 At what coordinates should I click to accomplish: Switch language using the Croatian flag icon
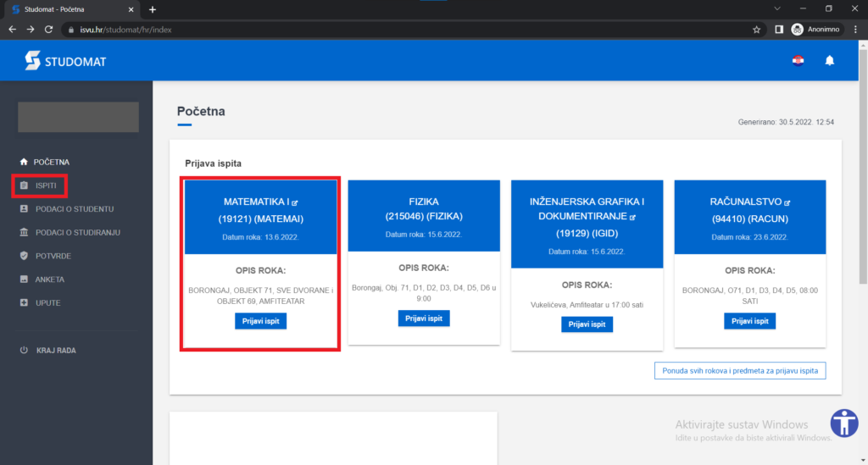tap(798, 61)
